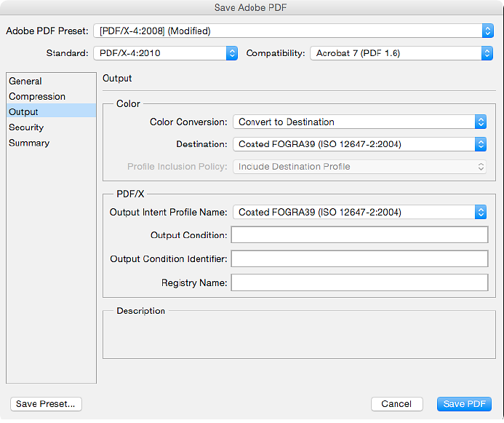Select the Output section in sidebar
The width and height of the screenshot is (504, 423).
[24, 111]
